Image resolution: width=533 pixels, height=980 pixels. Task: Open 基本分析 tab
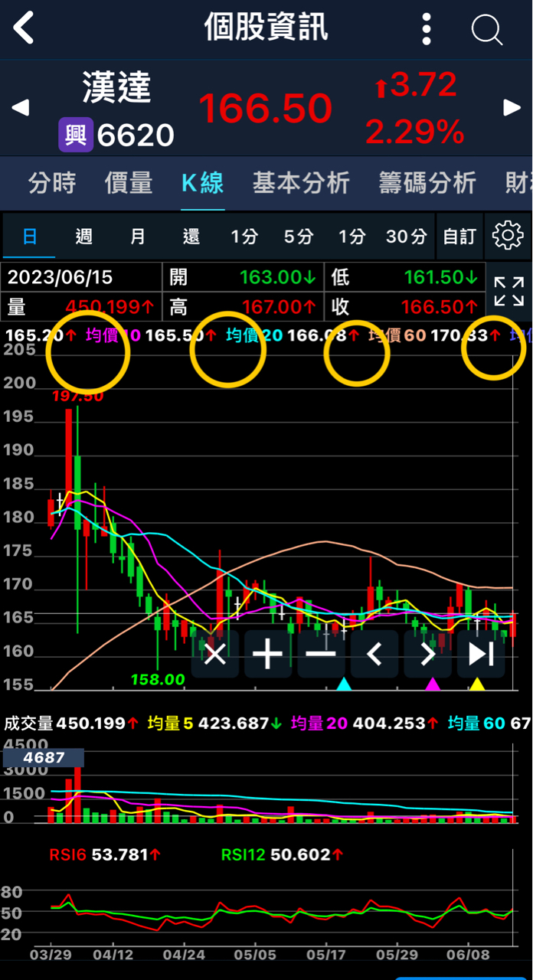301,183
